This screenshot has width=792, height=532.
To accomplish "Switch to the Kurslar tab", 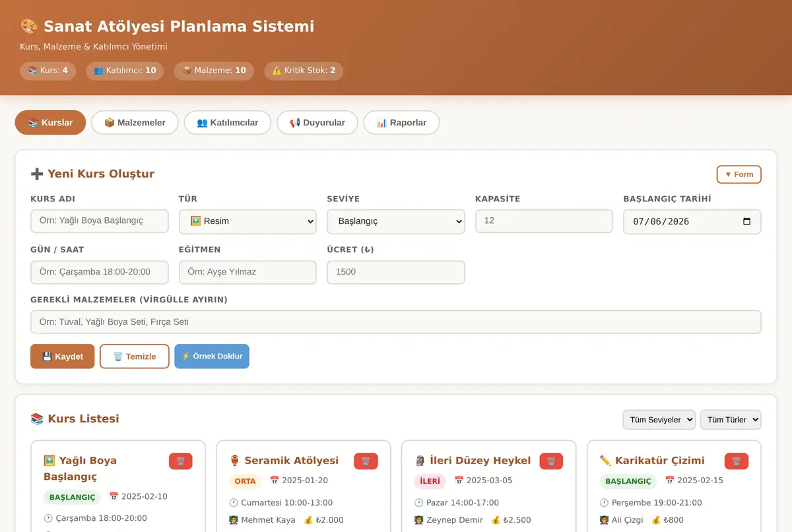I will (50, 123).
